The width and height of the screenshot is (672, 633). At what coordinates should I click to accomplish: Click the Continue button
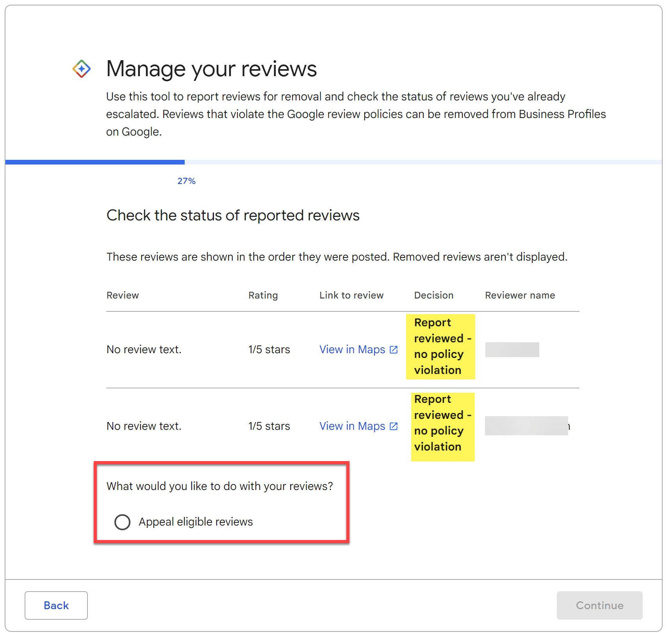(599, 605)
